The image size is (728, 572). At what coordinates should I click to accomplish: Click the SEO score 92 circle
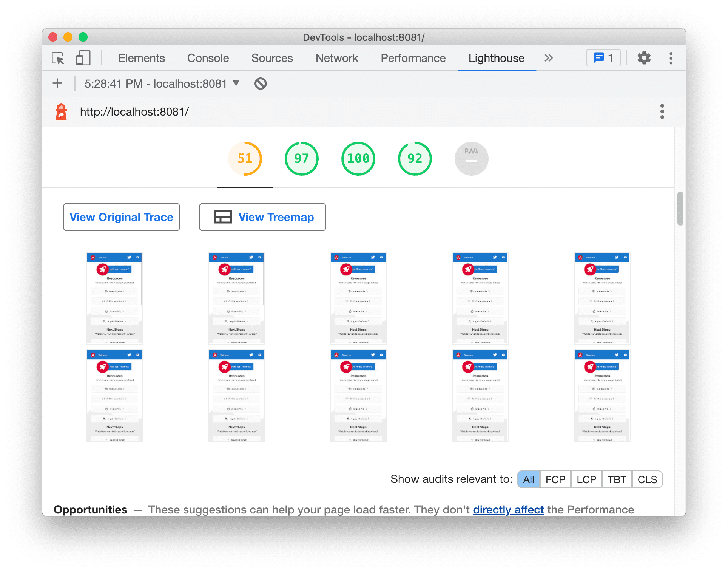pyautogui.click(x=413, y=159)
